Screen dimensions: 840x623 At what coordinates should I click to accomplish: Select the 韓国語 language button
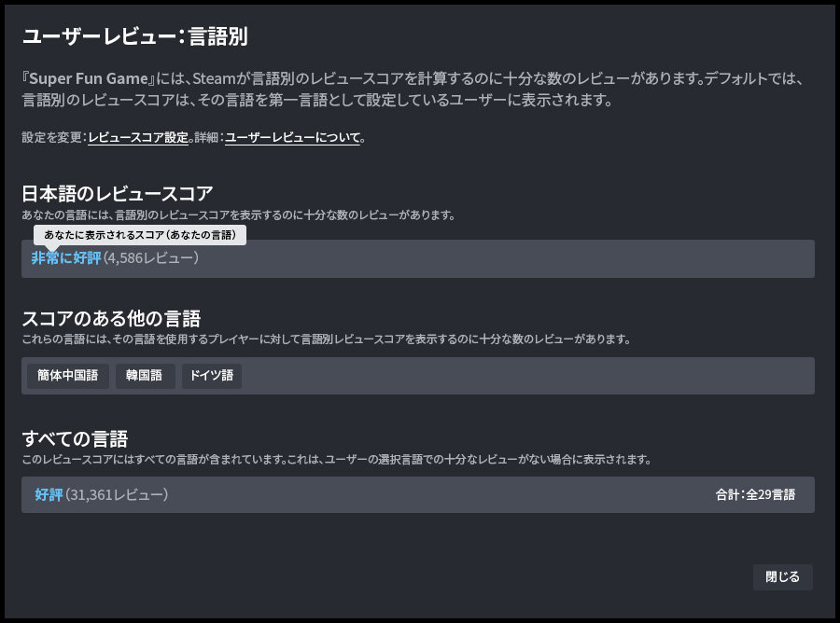click(x=144, y=376)
